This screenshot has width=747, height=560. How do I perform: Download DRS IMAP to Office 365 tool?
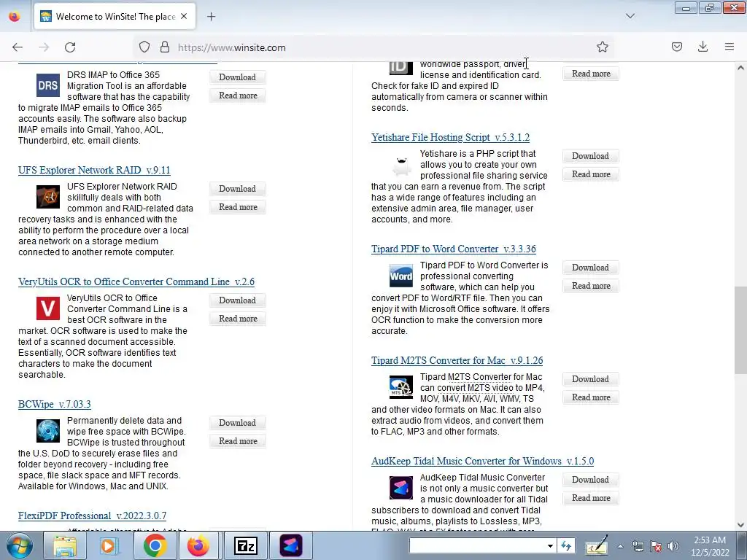(237, 77)
